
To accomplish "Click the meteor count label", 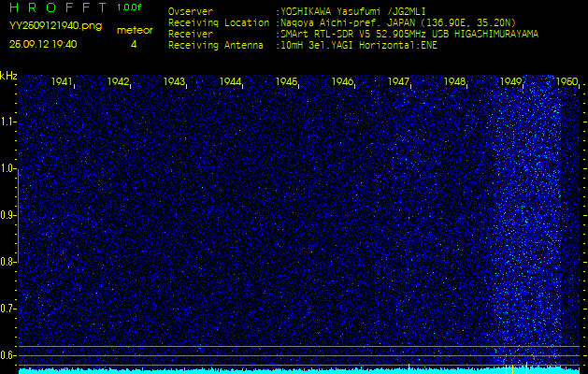I will pyautogui.click(x=134, y=30).
